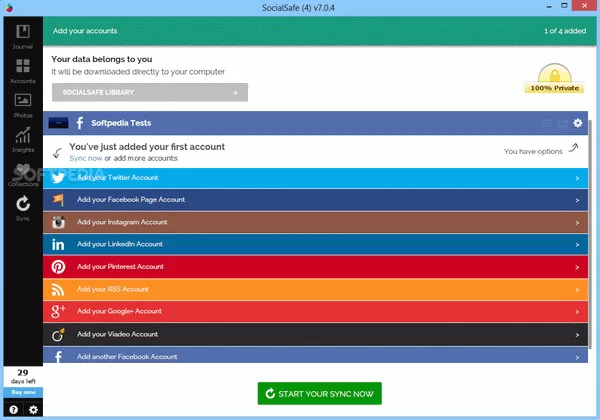Select Add your Twitter Account text
Image resolution: width=600 pixels, height=420 pixels.
coord(117,177)
